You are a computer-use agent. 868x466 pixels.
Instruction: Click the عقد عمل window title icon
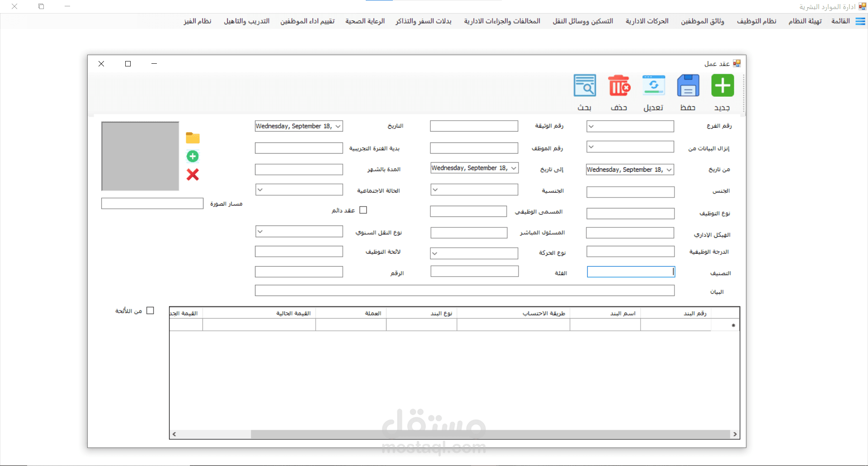coord(737,63)
